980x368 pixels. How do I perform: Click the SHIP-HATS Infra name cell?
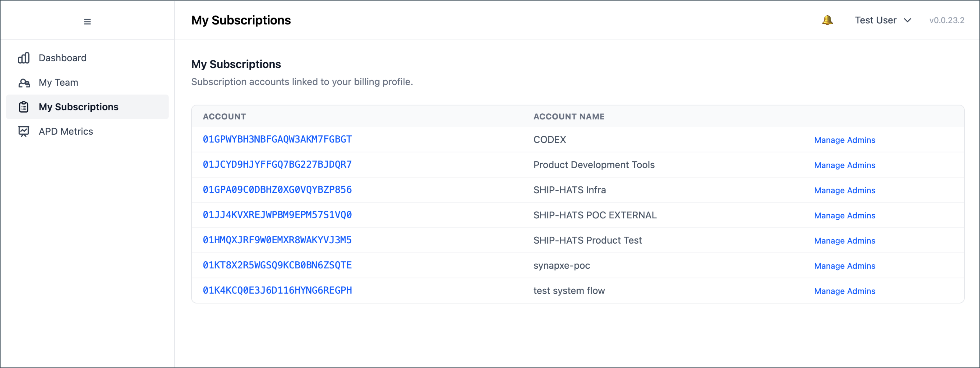pyautogui.click(x=570, y=190)
